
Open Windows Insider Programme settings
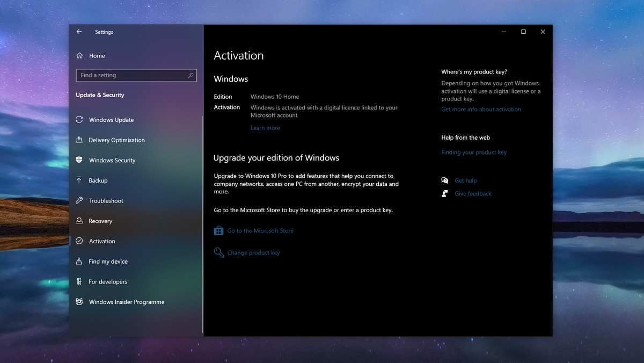tap(127, 302)
